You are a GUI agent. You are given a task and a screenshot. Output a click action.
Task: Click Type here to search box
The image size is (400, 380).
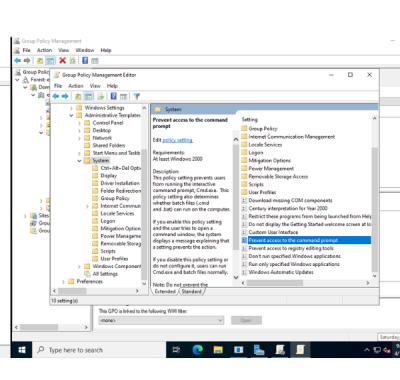coord(99,350)
